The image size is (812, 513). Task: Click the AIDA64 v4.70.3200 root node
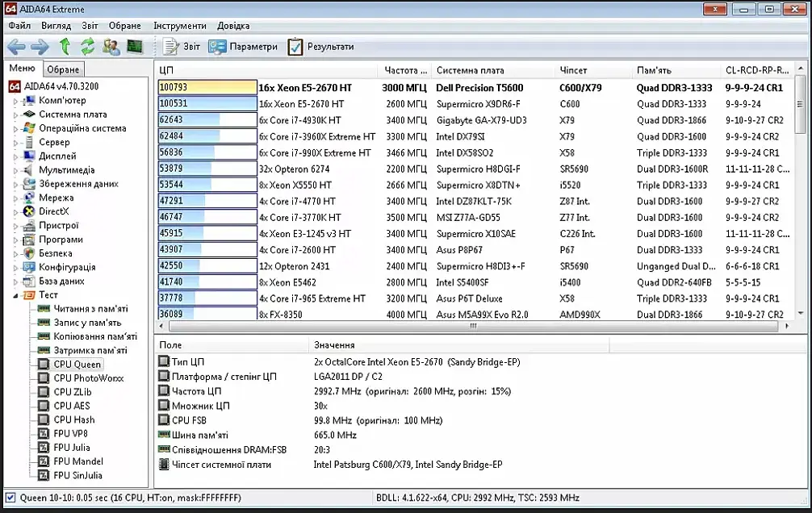click(x=61, y=86)
